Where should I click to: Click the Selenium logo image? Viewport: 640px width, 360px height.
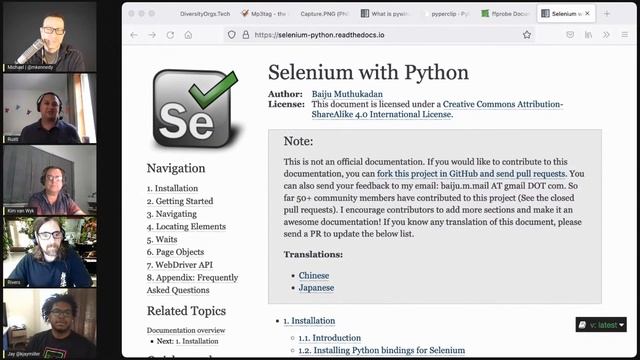point(196,109)
